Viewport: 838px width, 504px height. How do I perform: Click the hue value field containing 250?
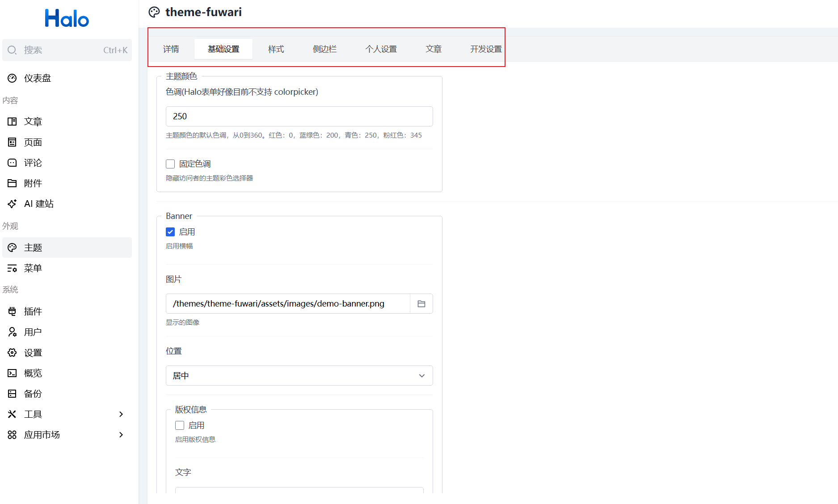299,116
